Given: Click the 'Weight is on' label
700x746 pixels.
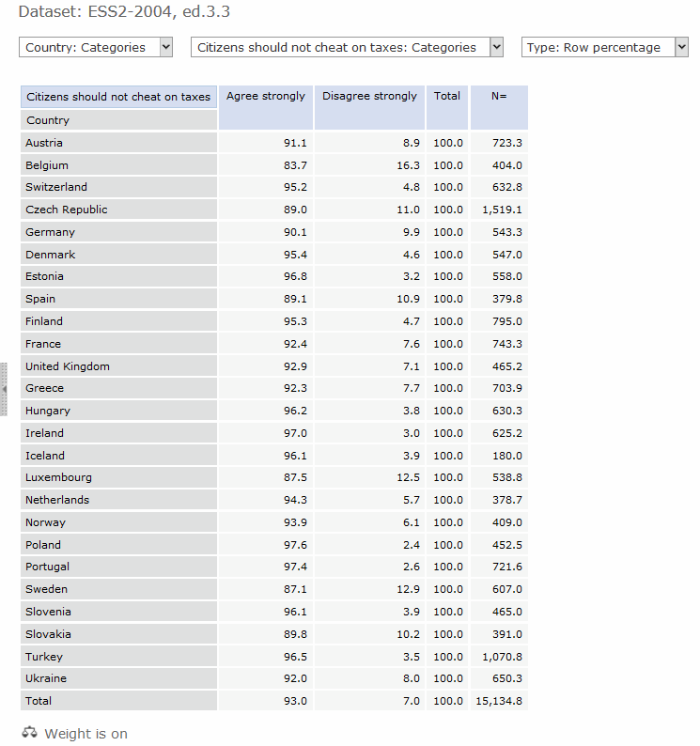Looking at the screenshot, I should click(x=86, y=734).
